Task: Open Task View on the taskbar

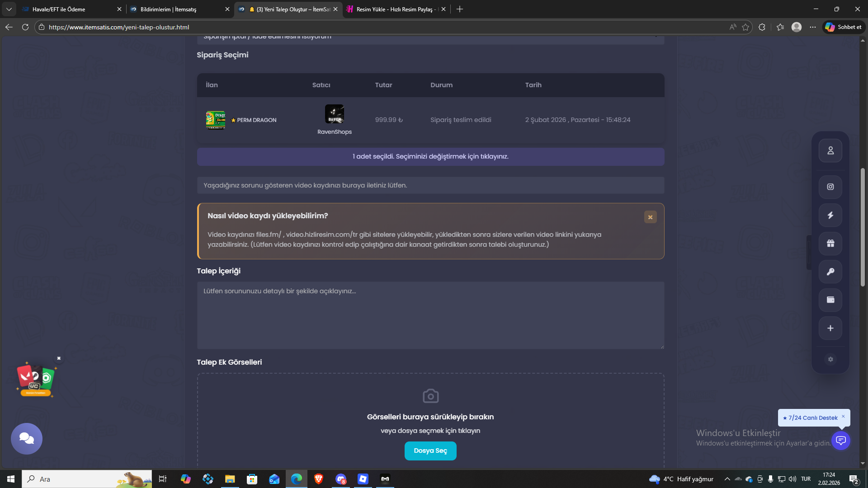Action: pyautogui.click(x=163, y=479)
